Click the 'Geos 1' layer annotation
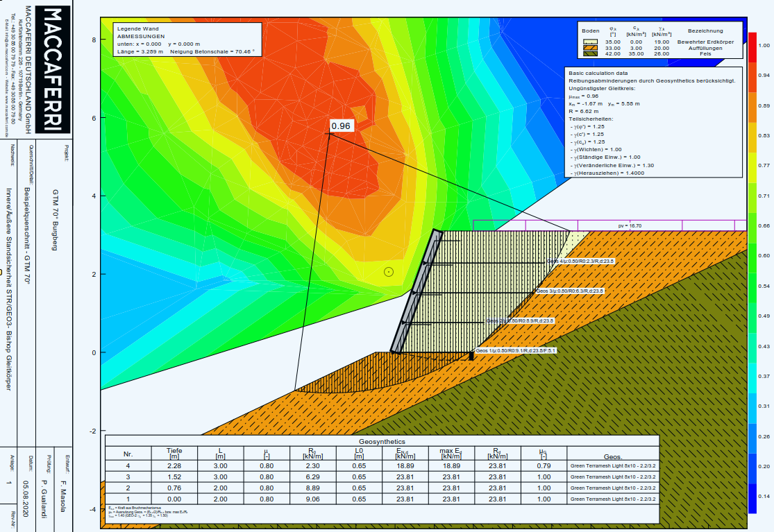 (x=515, y=350)
